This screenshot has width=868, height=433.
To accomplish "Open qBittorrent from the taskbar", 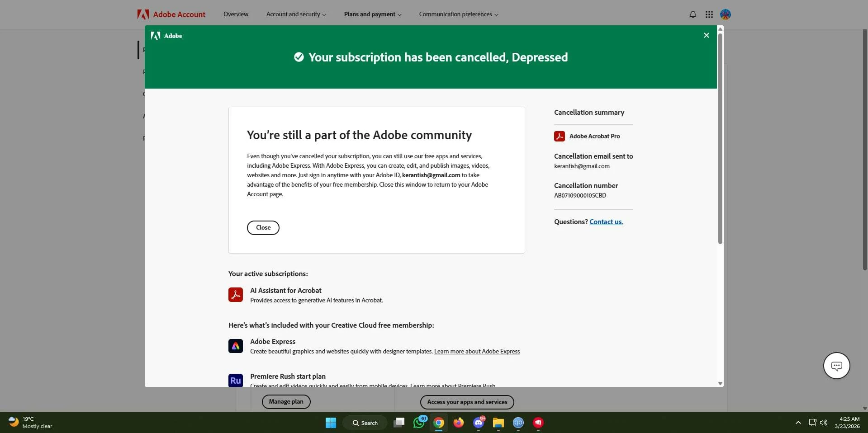I will [x=518, y=423].
